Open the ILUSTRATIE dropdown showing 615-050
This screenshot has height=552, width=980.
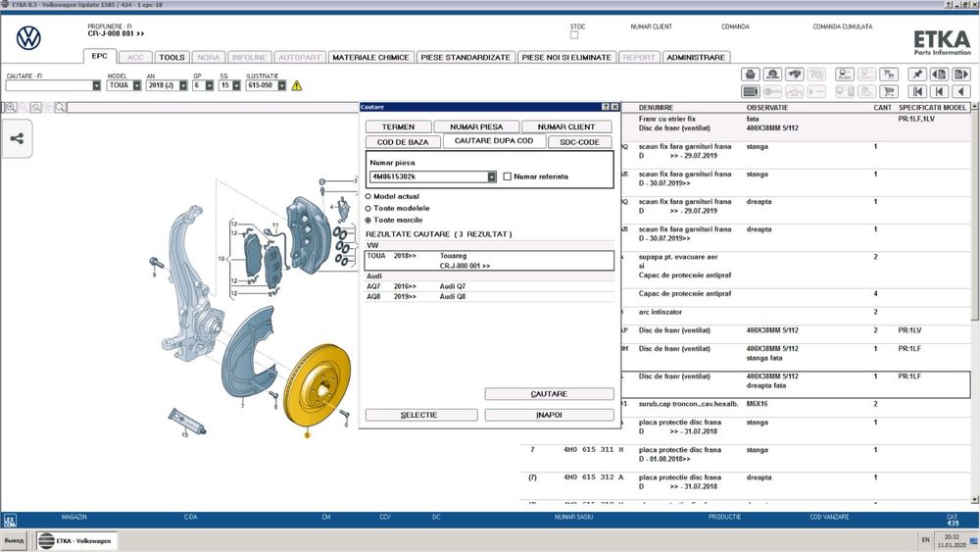point(282,85)
